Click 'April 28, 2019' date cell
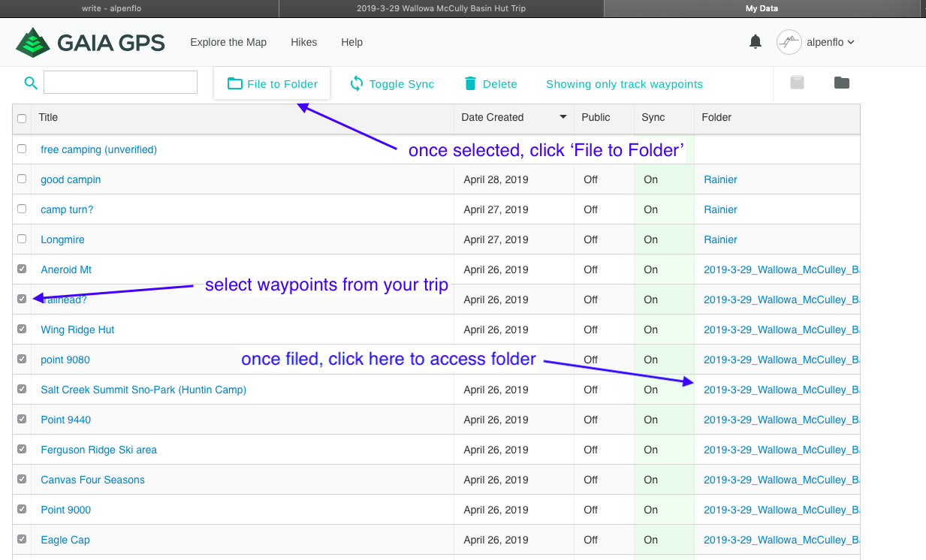Viewport: 926px width, 560px height. coord(496,179)
